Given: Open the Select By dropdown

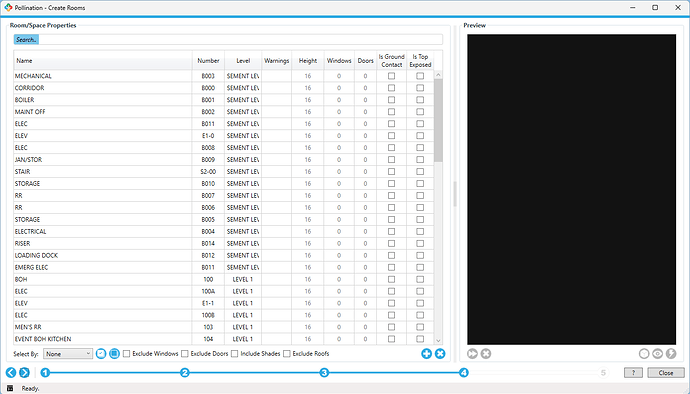Looking at the screenshot, I should tap(68, 353).
